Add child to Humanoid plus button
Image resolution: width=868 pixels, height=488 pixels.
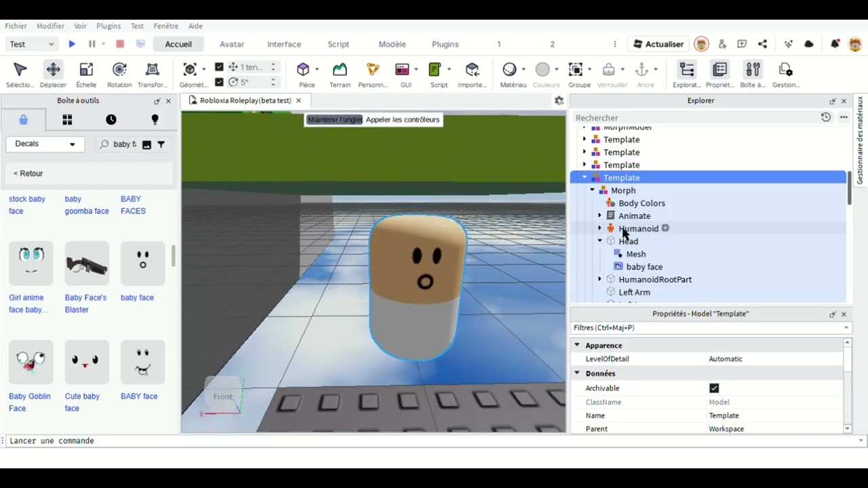pos(665,228)
